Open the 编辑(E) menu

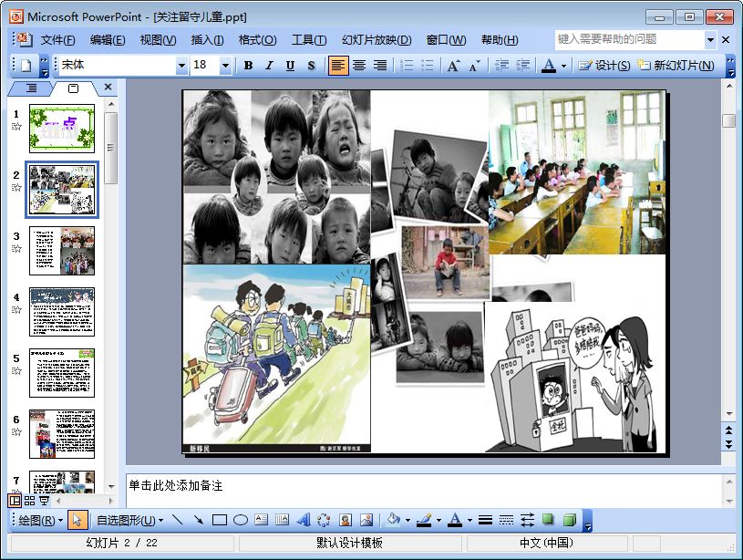click(x=108, y=40)
